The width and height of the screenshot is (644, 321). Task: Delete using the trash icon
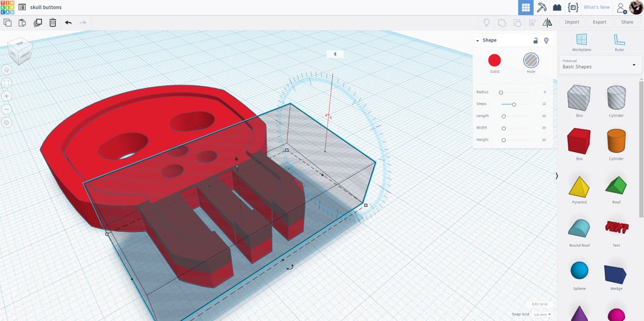coord(53,23)
